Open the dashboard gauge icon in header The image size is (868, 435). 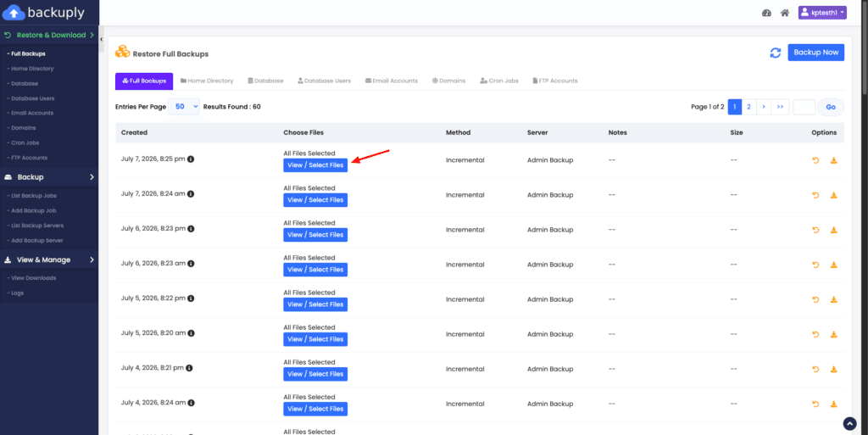[766, 13]
